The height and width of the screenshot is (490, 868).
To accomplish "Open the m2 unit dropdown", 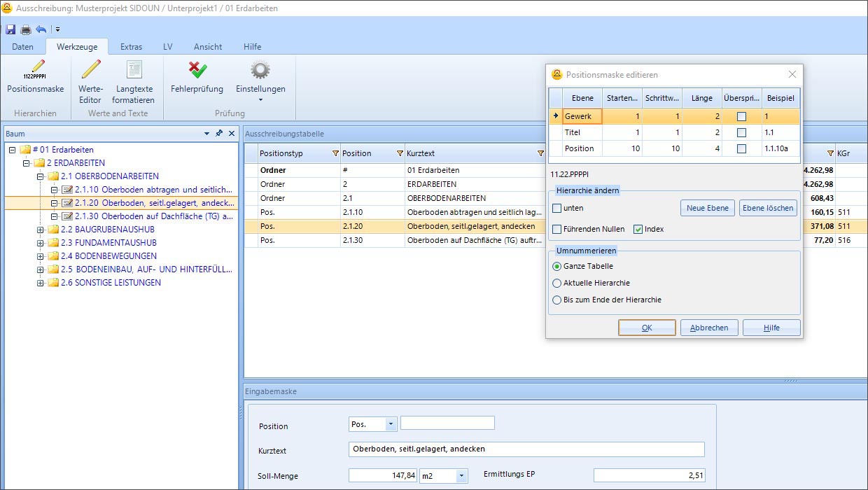I will point(461,476).
